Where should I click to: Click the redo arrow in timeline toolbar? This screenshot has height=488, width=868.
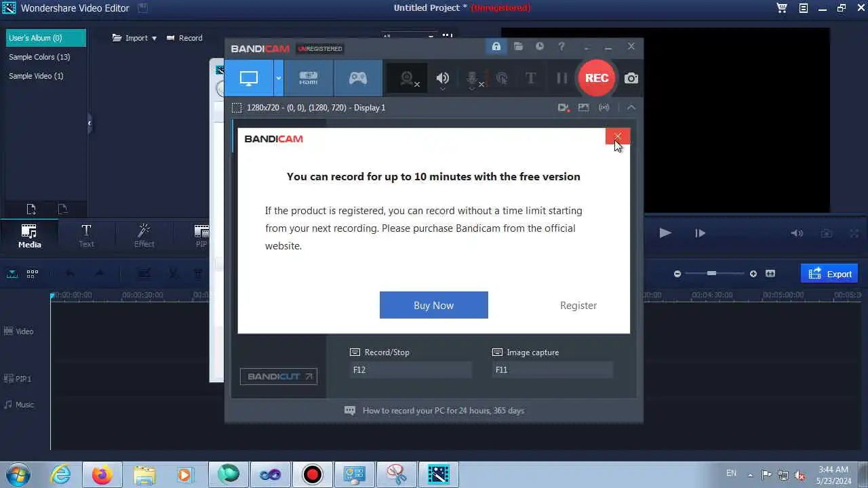(100, 274)
